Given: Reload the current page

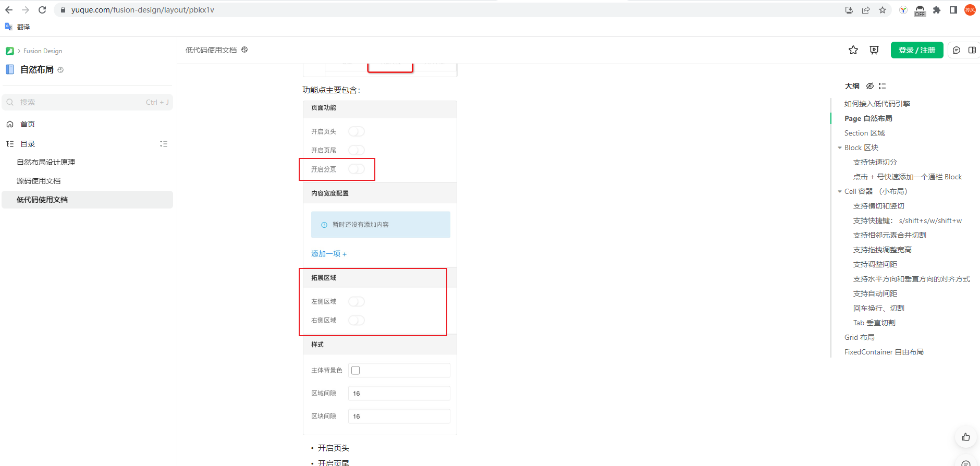Looking at the screenshot, I should [x=42, y=10].
